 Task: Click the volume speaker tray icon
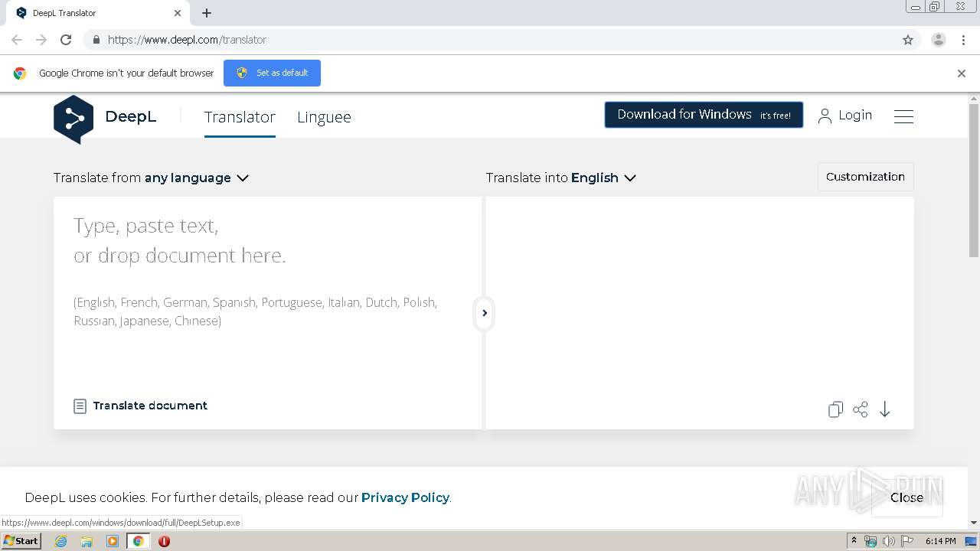[x=888, y=541]
